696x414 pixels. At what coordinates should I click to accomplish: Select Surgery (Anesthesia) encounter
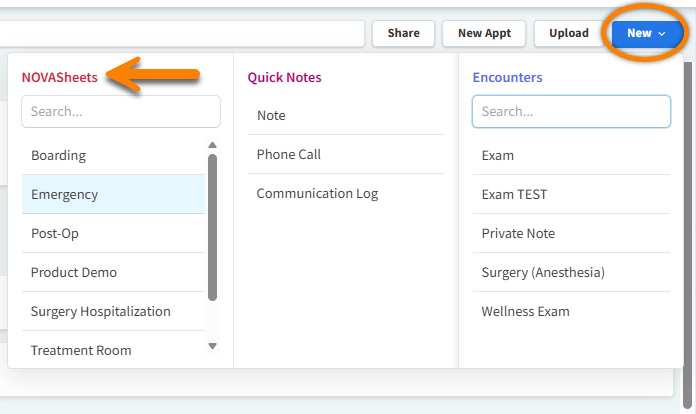tap(543, 273)
